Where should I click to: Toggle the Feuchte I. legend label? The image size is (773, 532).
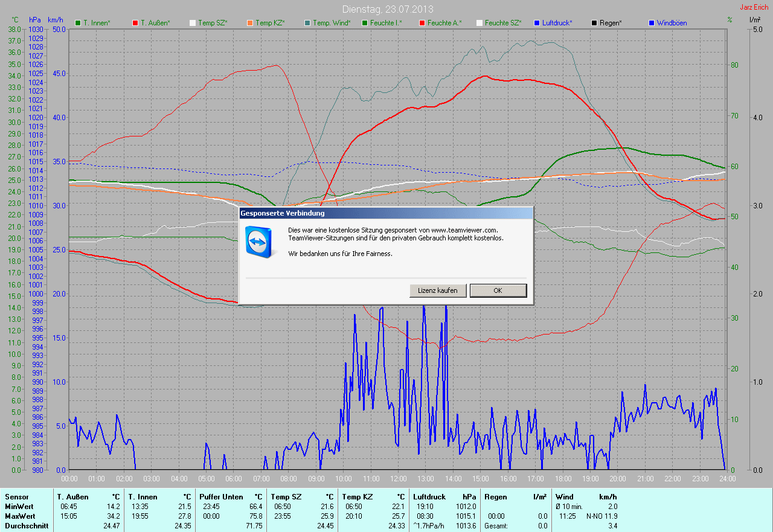tap(385, 23)
